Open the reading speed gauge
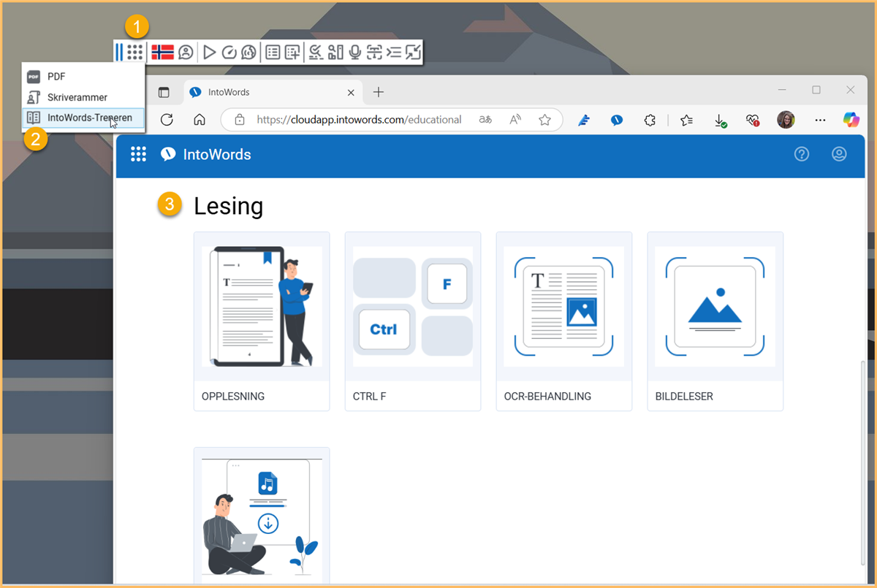The image size is (877, 588). click(229, 52)
